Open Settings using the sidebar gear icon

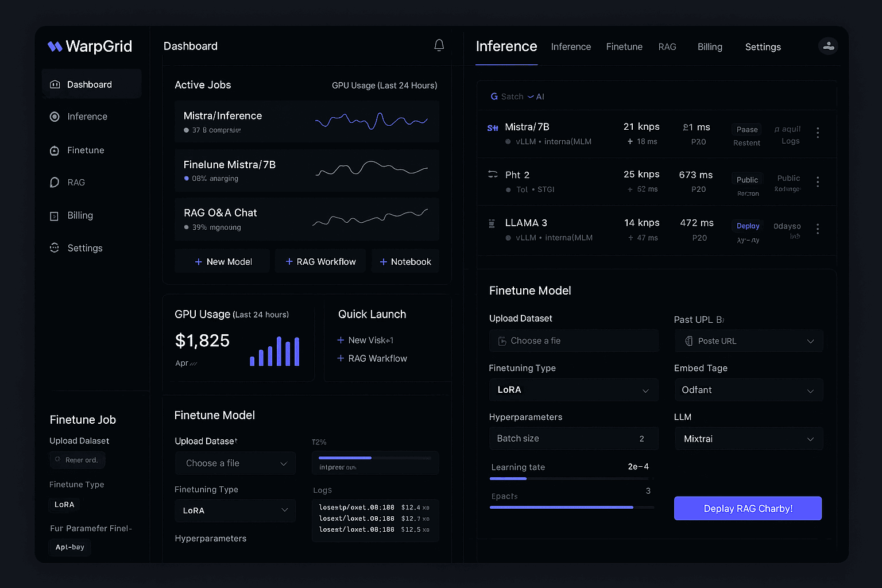click(55, 247)
